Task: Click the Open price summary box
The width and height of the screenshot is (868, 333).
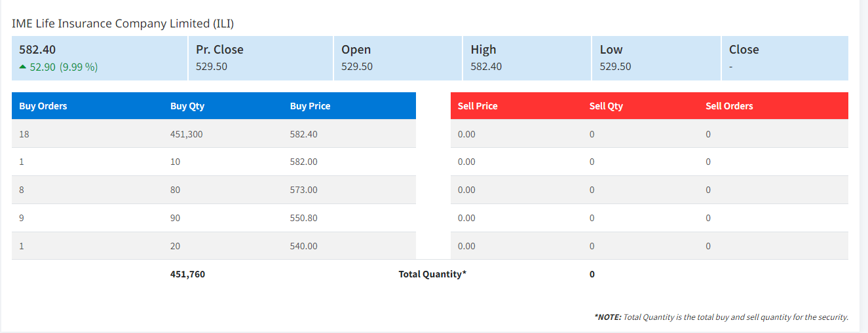Action: (397, 58)
